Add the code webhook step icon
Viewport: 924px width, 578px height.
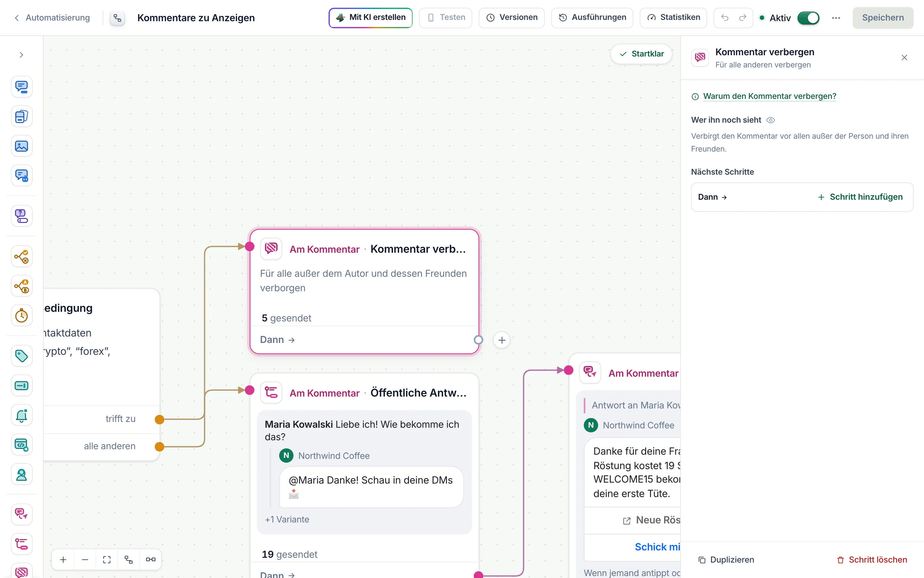(21, 445)
